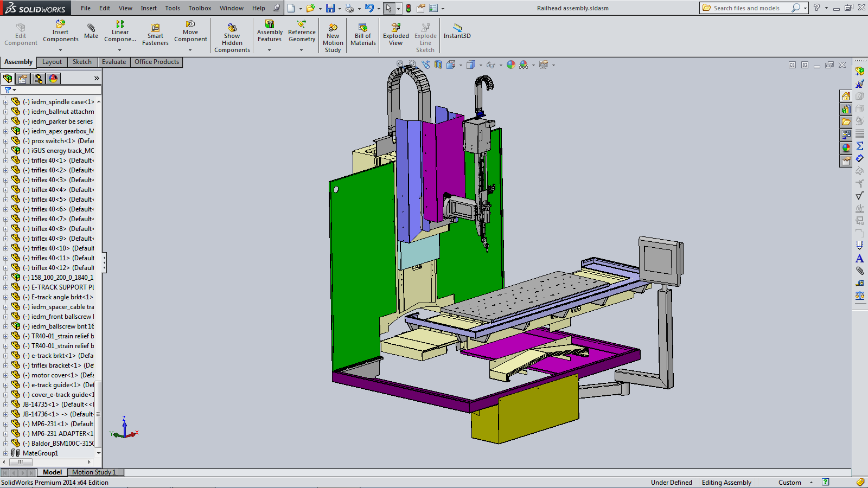Viewport: 868px width, 488px height.
Task: Click the Section View icon
Action: pos(438,65)
